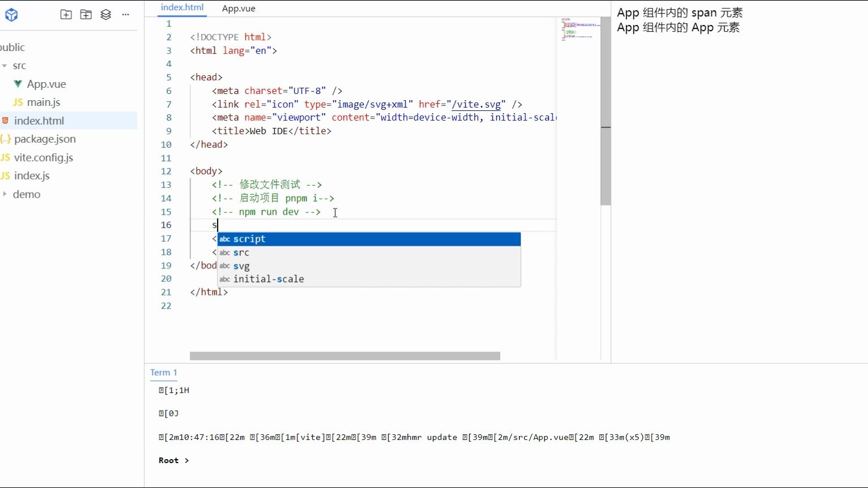Open vite.config.js in the file tree
This screenshot has height=488, width=868.
[44, 157]
